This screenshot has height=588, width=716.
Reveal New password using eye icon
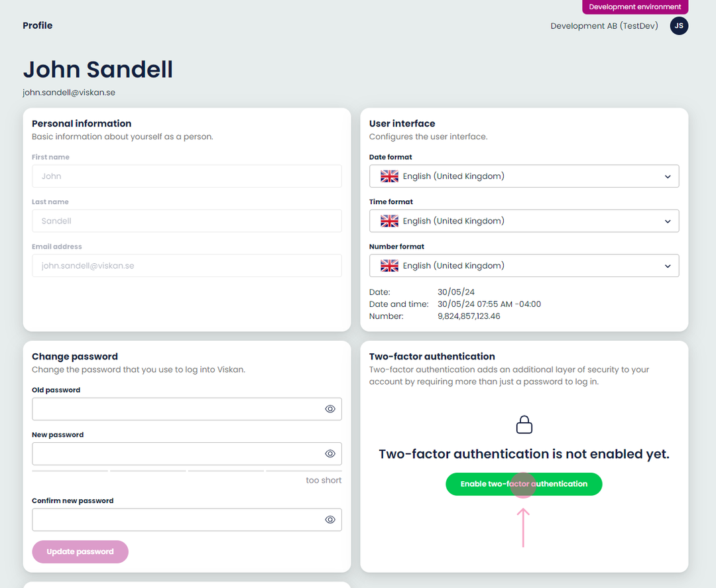(330, 453)
